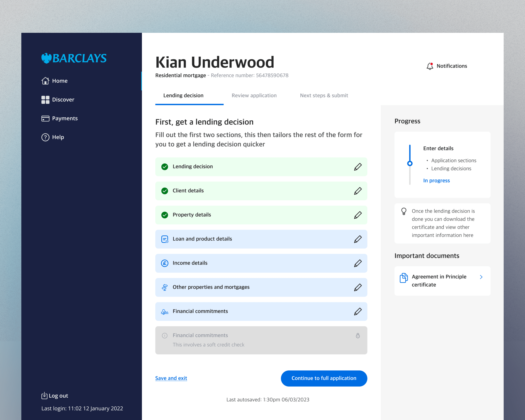Click the Discover grid icon

coord(45,100)
